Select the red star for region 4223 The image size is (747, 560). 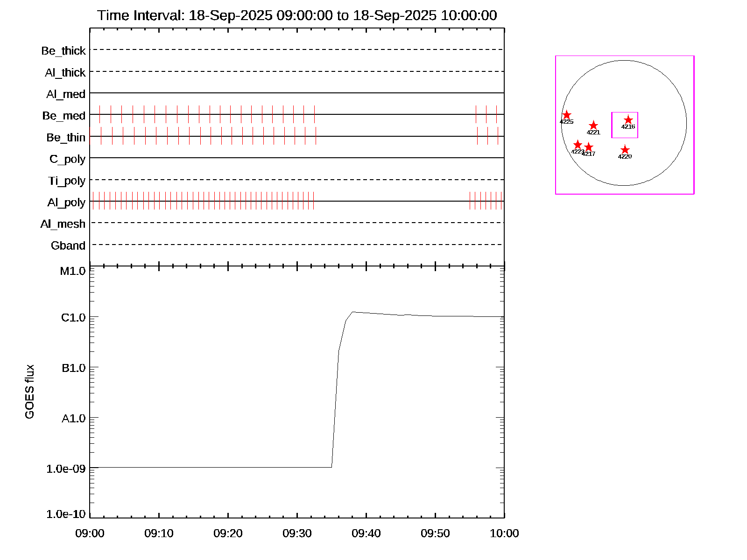578,145
